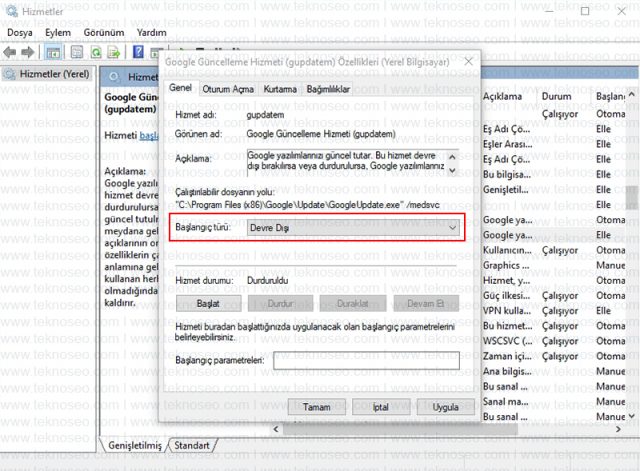Viewport: 640px width, 471px height.
Task: Click the Başlat button
Action: (208, 304)
